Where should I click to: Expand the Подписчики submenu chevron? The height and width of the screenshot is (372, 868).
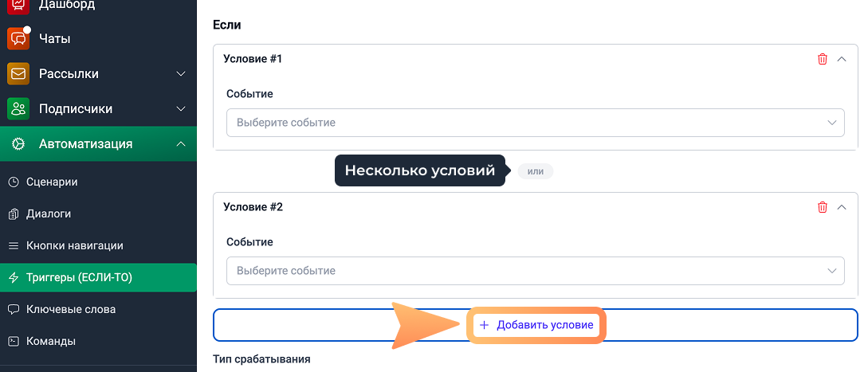click(180, 109)
